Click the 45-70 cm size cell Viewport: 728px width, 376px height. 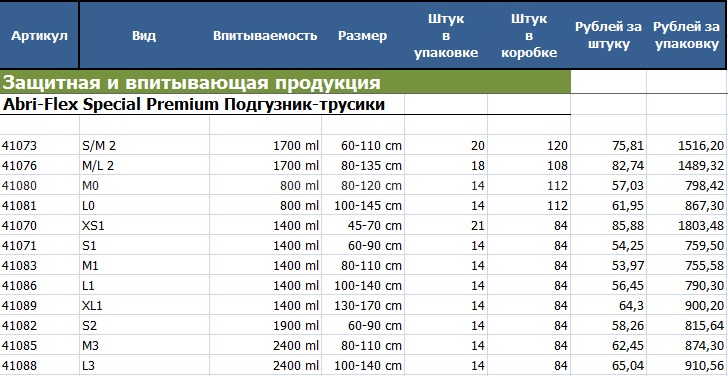363,226
